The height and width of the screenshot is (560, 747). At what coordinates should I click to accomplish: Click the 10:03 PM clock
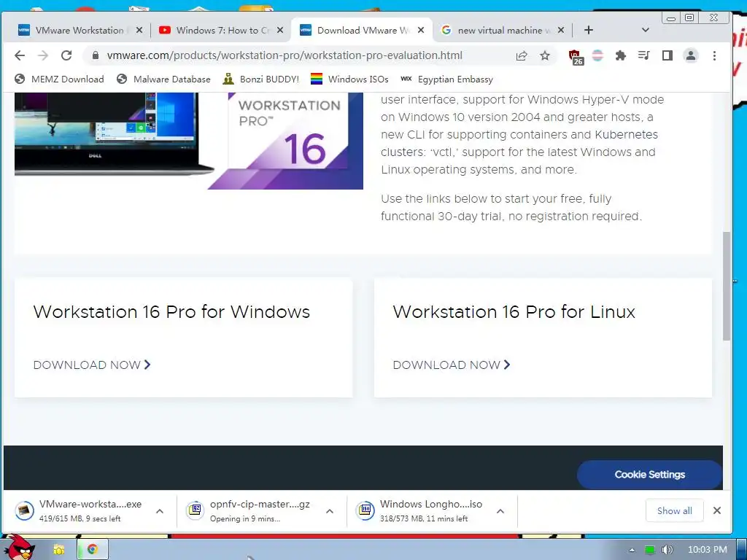click(x=708, y=550)
